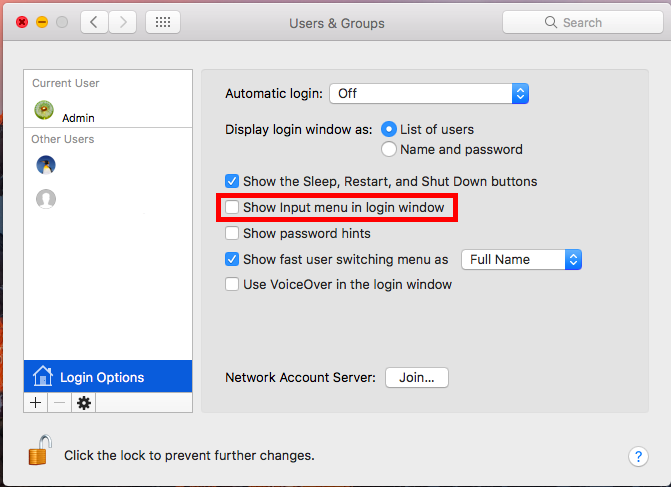The image size is (671, 487).
Task: Show all preferences grid button
Action: [x=163, y=22]
